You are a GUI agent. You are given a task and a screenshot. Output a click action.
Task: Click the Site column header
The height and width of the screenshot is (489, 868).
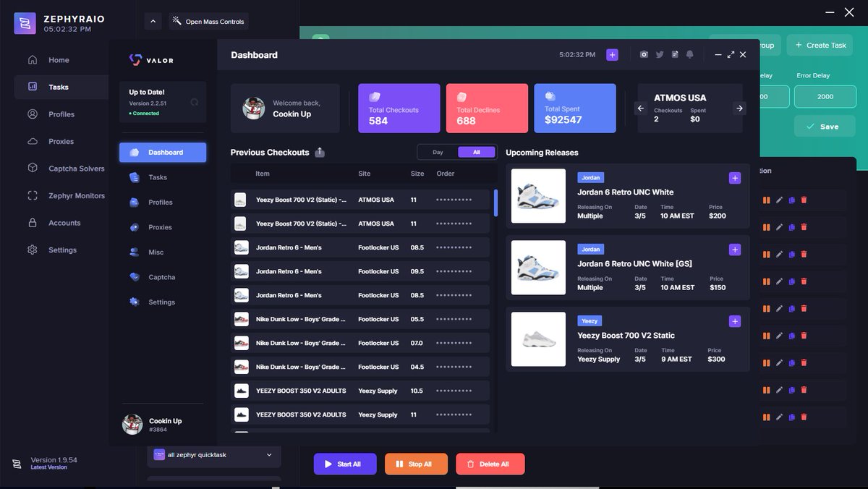[365, 174]
